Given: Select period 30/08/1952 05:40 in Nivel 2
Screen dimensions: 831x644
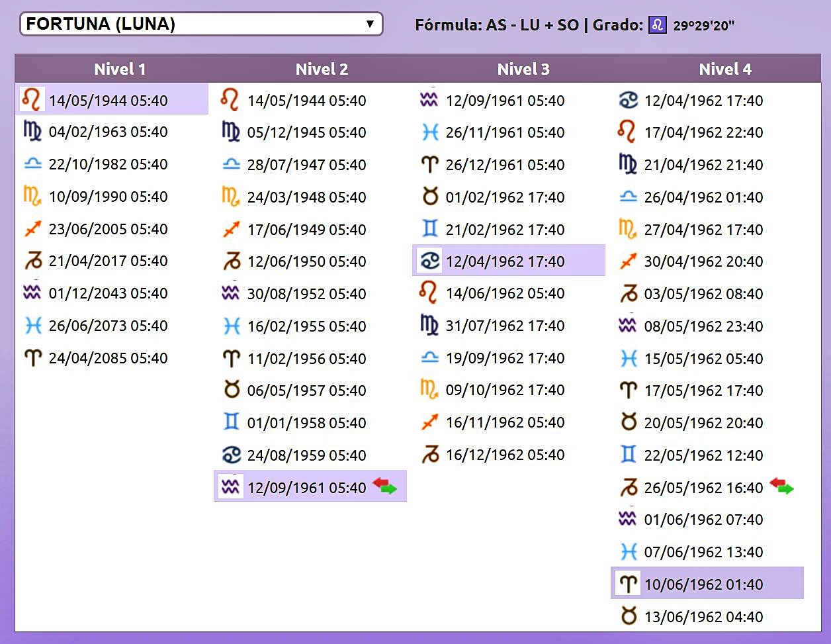Looking at the screenshot, I should (x=306, y=294).
